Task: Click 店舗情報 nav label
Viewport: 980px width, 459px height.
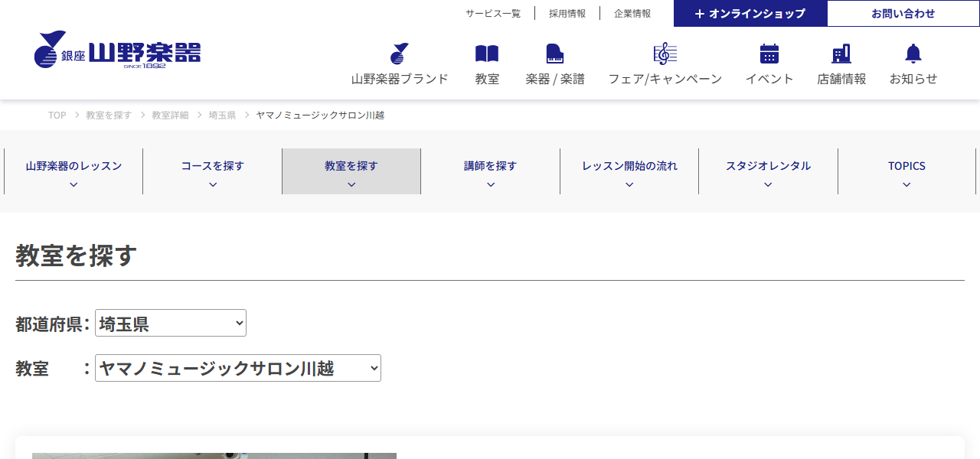Action: [841, 79]
